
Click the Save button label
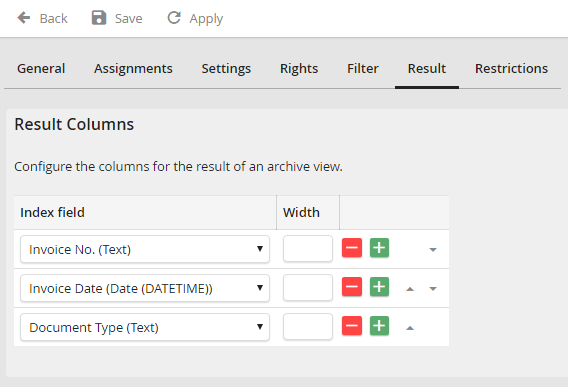pos(128,18)
